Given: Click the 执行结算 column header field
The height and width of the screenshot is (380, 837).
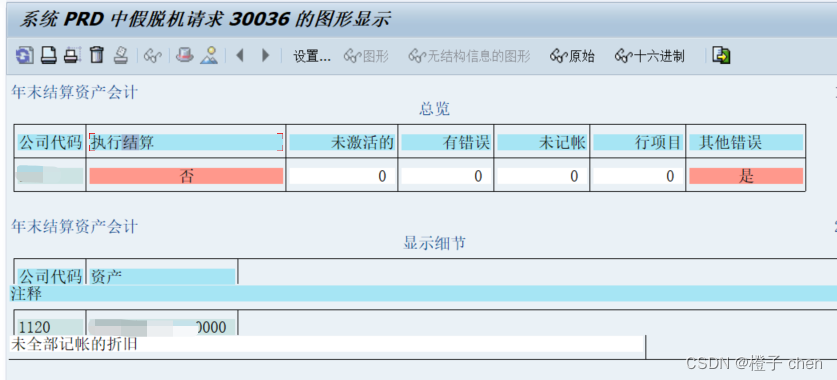Looking at the screenshot, I should pos(186,142).
